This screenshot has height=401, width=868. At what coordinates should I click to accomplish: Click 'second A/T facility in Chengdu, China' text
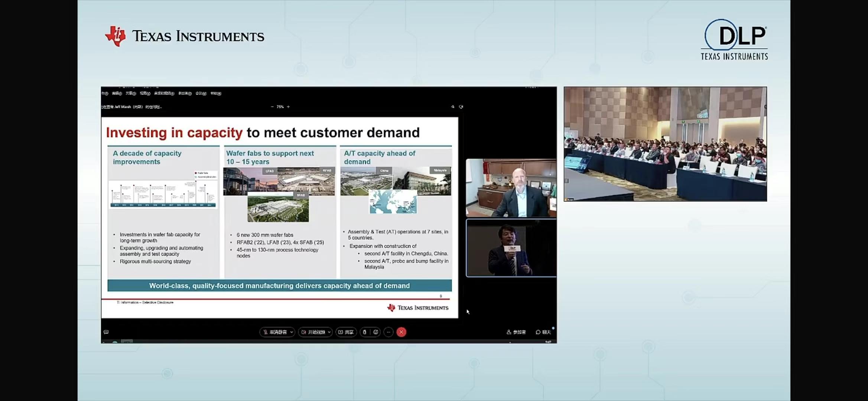click(x=406, y=254)
